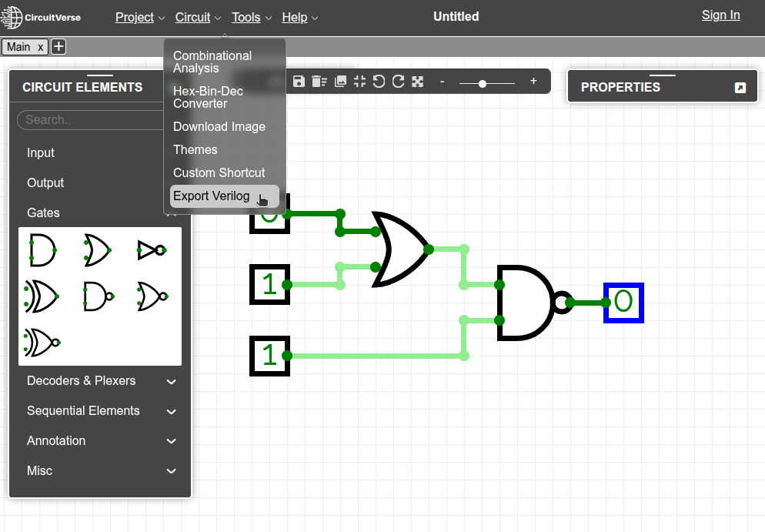This screenshot has width=765, height=532.
Task: Expand the Decoders & Plexers section
Action: point(100,381)
